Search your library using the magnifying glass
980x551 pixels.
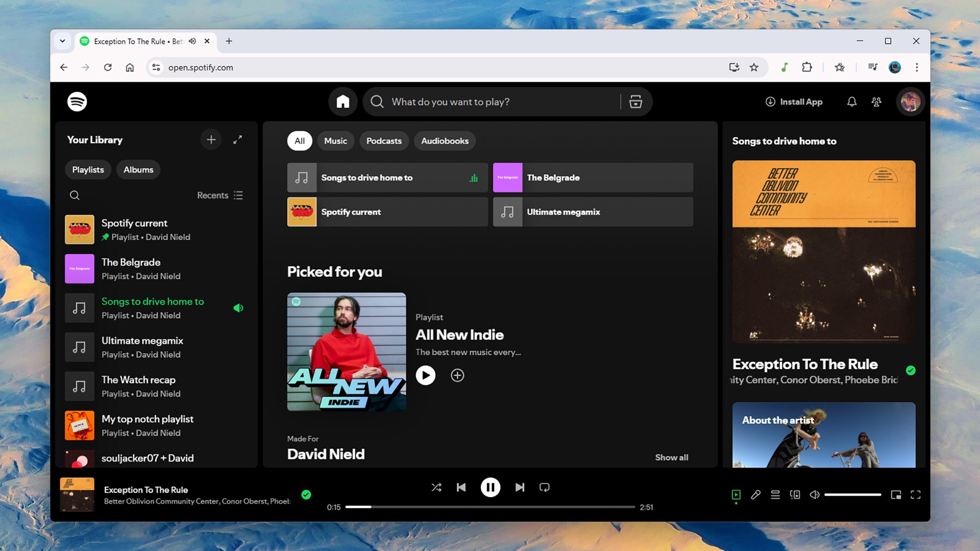(x=74, y=195)
